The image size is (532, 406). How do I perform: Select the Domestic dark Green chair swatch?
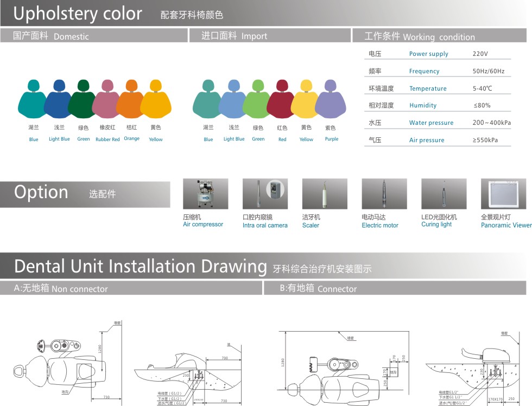(x=83, y=100)
